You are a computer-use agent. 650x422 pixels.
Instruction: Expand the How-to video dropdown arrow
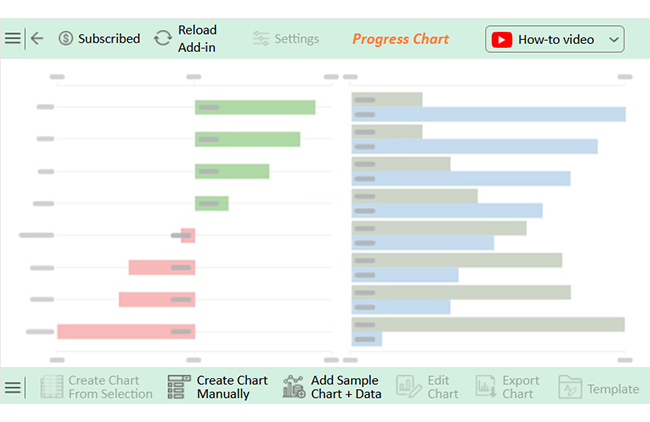613,40
